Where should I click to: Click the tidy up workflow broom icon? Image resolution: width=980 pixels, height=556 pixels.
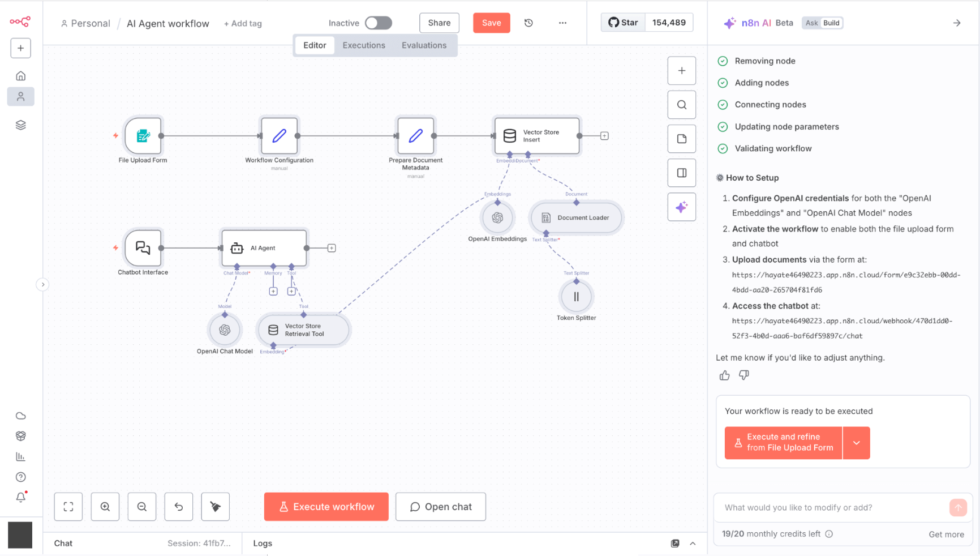216,507
